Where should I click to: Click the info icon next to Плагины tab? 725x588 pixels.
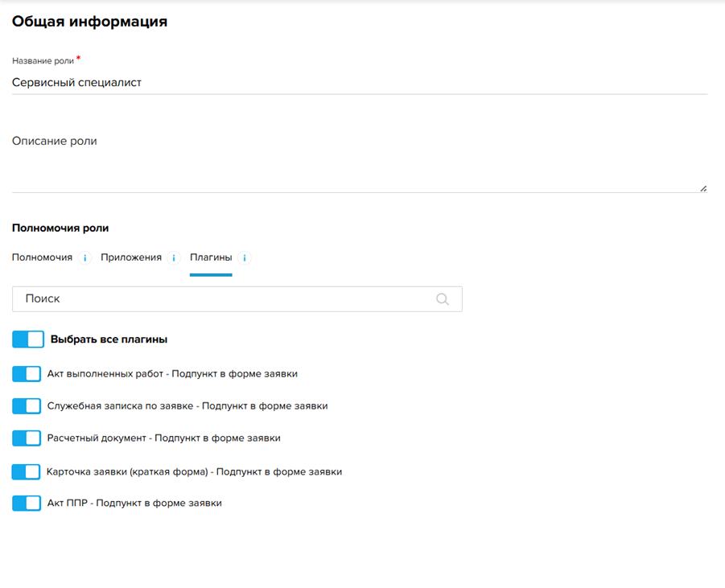pos(245,258)
